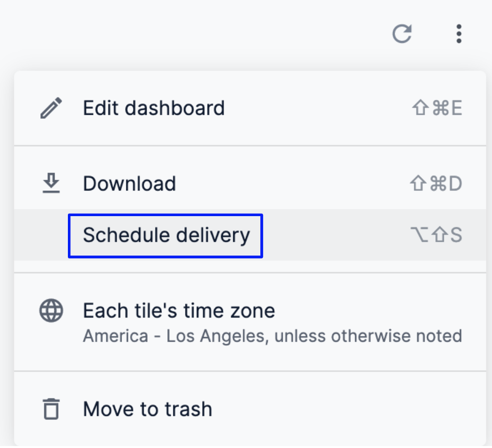Click the refresh dashboard icon
This screenshot has height=448, width=492.
[401, 34]
